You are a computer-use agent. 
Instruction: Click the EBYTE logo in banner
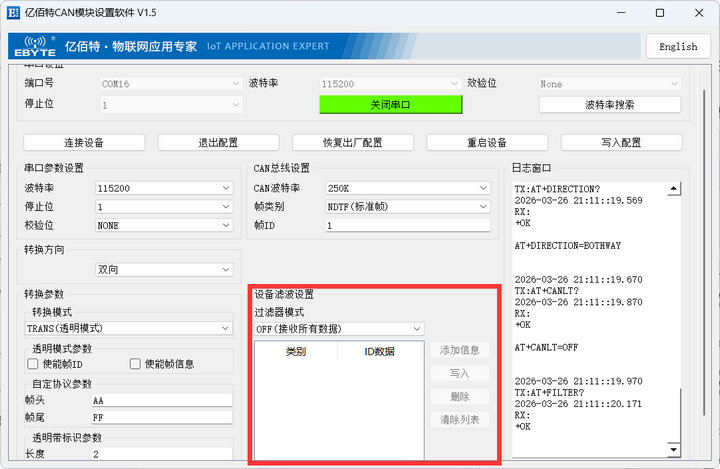click(x=35, y=46)
